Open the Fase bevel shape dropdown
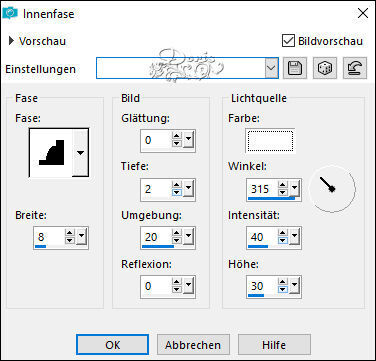 click(x=80, y=153)
